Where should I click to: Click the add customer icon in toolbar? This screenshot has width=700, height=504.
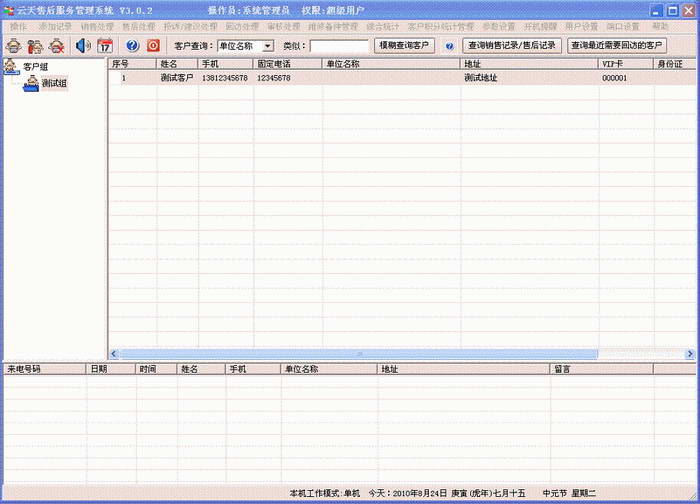click(x=14, y=45)
